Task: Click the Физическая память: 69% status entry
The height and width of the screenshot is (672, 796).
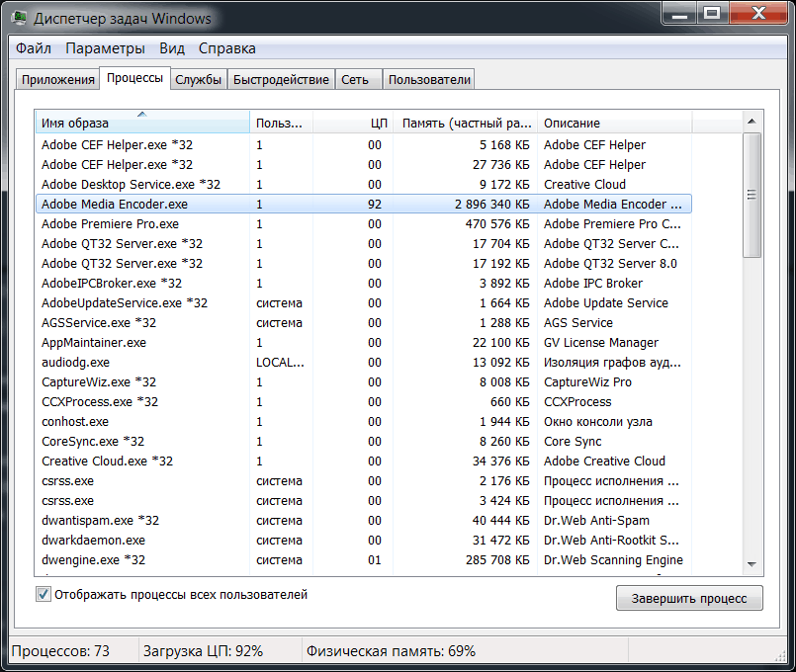Action: (391, 650)
